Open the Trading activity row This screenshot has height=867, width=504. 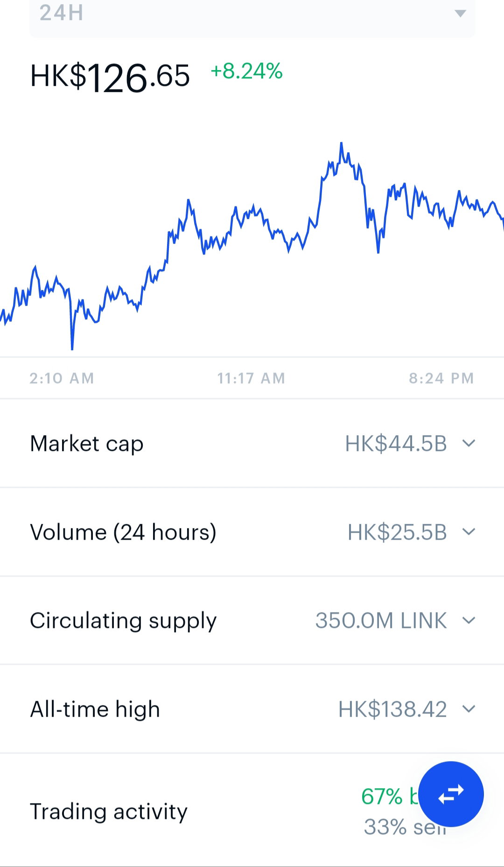(252, 811)
